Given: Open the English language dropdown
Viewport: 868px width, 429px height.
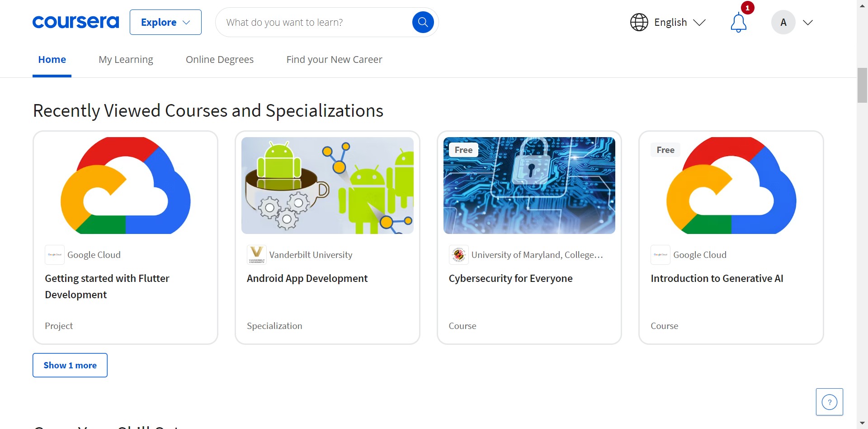Looking at the screenshot, I should pos(680,22).
